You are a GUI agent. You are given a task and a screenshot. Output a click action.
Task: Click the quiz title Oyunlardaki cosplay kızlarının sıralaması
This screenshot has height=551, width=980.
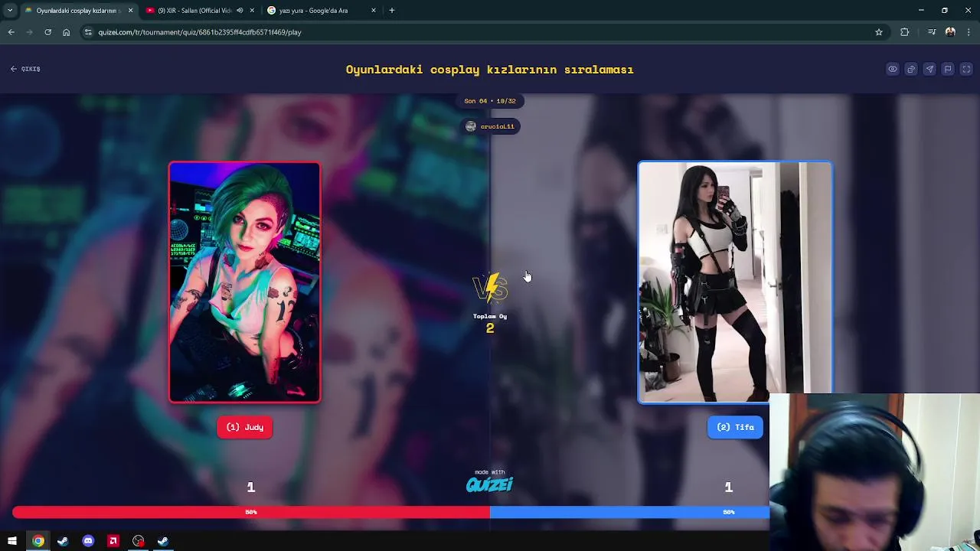pyautogui.click(x=490, y=70)
